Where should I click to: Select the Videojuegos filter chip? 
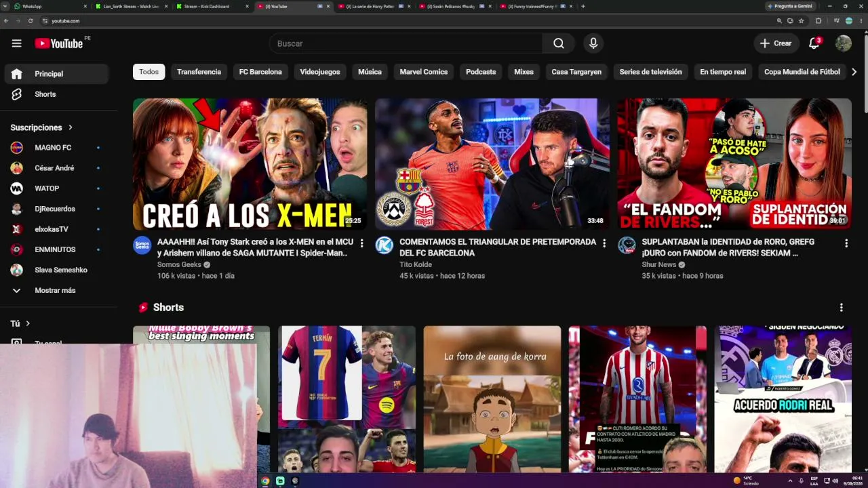click(320, 72)
